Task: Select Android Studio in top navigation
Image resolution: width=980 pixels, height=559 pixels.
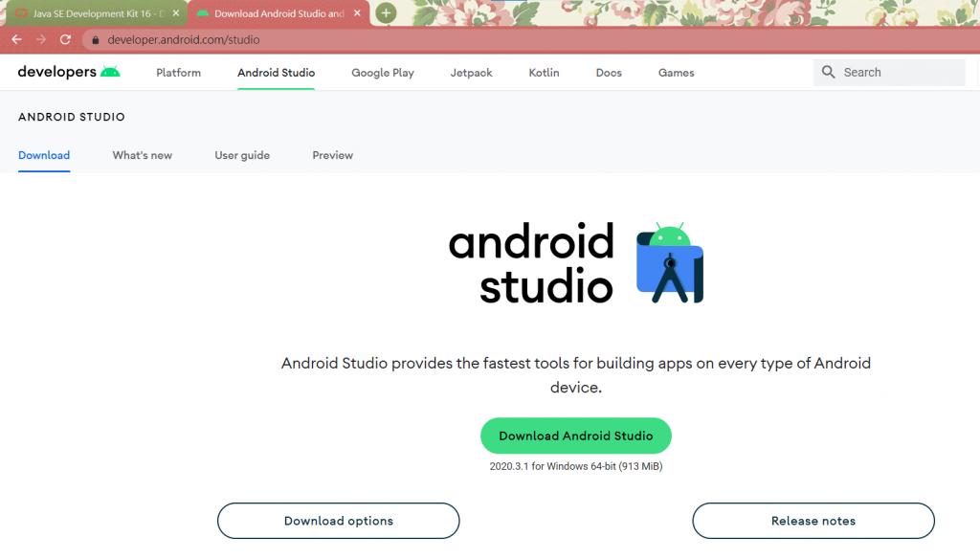Action: click(276, 73)
